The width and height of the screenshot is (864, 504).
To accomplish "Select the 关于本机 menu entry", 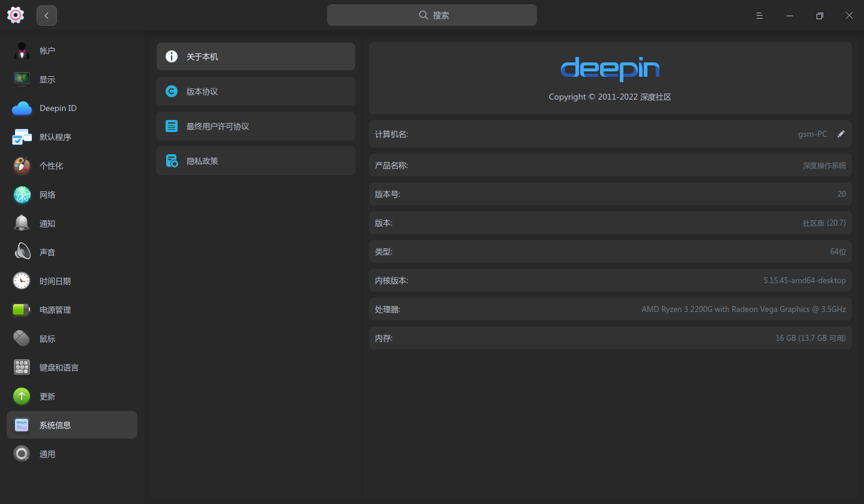I will click(x=256, y=56).
